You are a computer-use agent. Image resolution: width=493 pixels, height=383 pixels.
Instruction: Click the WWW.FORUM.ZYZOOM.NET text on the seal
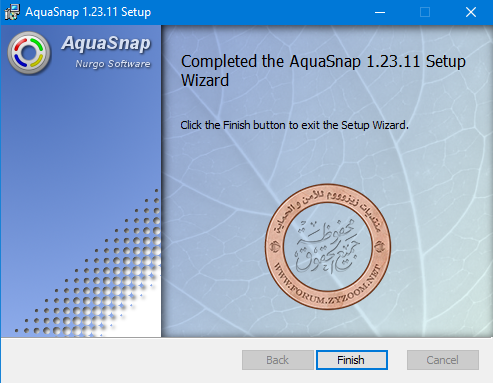(327, 288)
